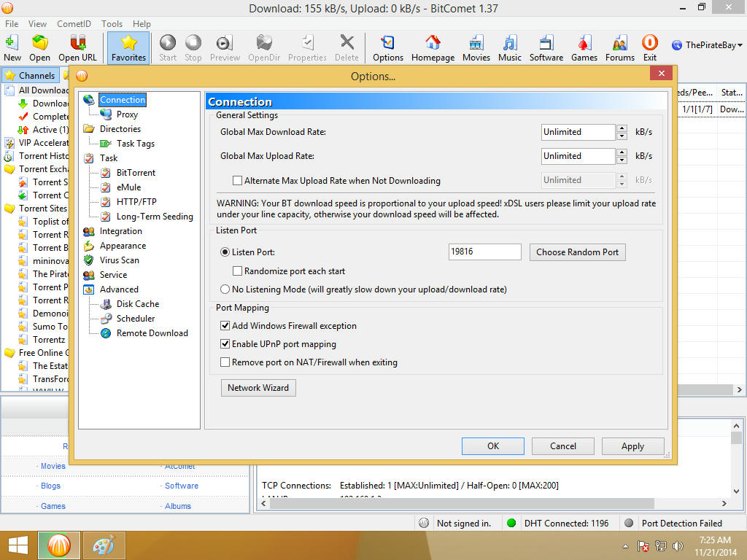Select Virus Scan options category

tap(119, 260)
